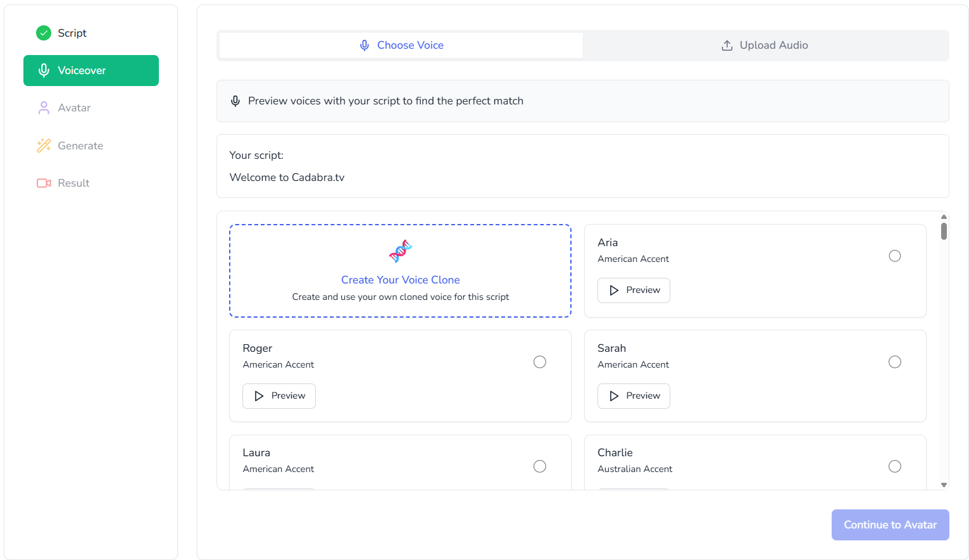This screenshot has height=560, width=969.
Task: Click the microphone icon in Voiceover step
Action: pos(44,70)
